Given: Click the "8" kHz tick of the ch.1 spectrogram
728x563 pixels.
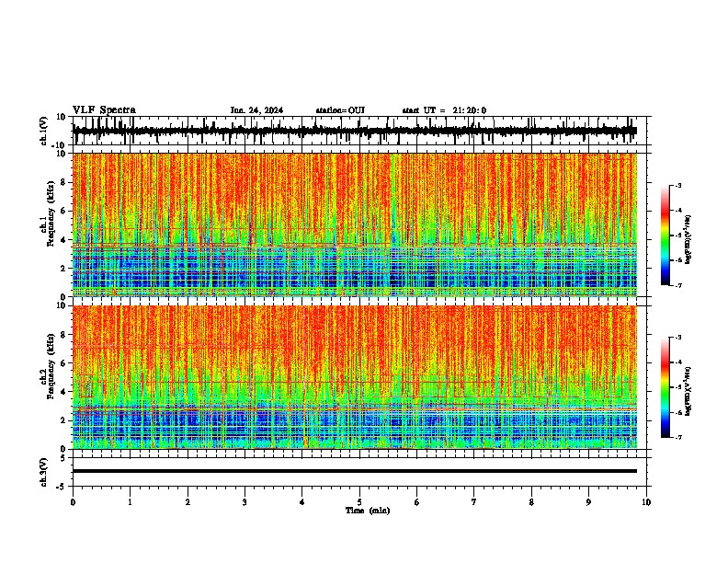Looking at the screenshot, I should [63, 182].
